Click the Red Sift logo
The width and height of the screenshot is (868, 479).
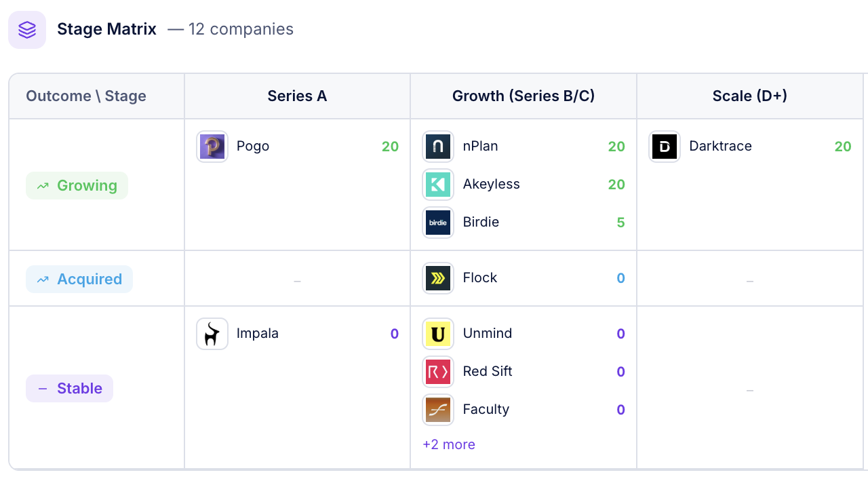click(x=438, y=371)
